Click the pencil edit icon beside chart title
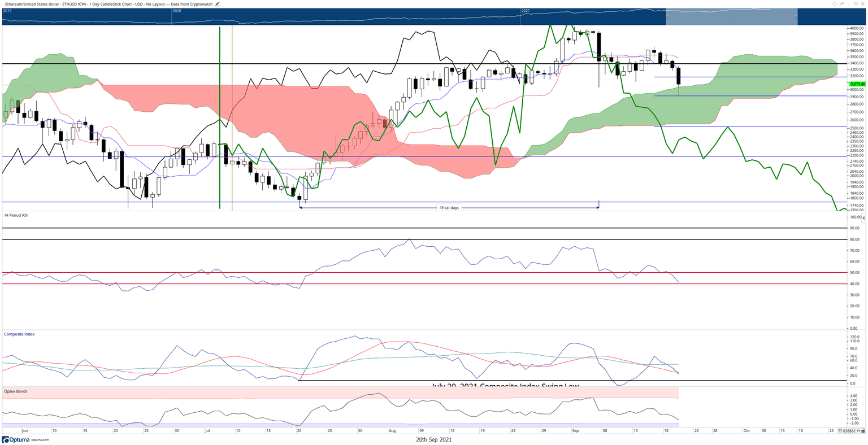Image resolution: width=868 pixels, height=445 pixels. click(218, 3)
